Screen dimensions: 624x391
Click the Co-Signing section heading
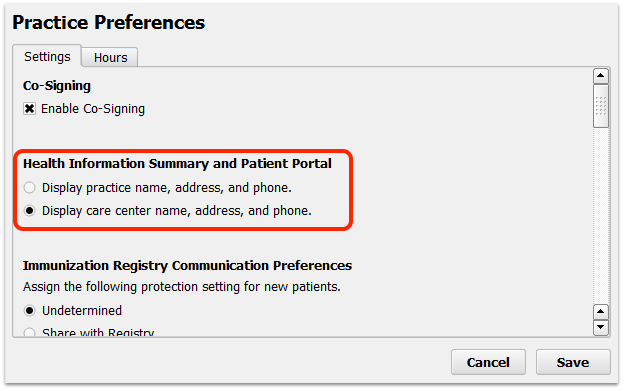[x=57, y=86]
